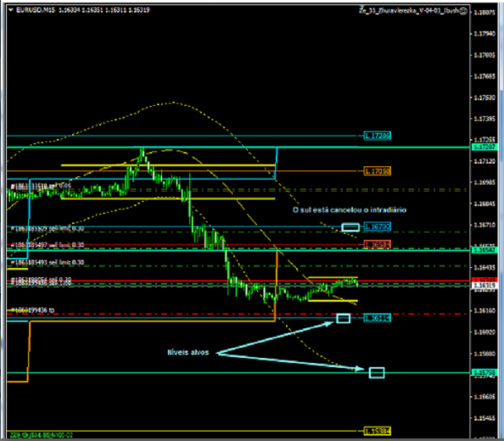Click the 1.15465 price scale value
Screen dimensions: 504x441
pos(484,418)
